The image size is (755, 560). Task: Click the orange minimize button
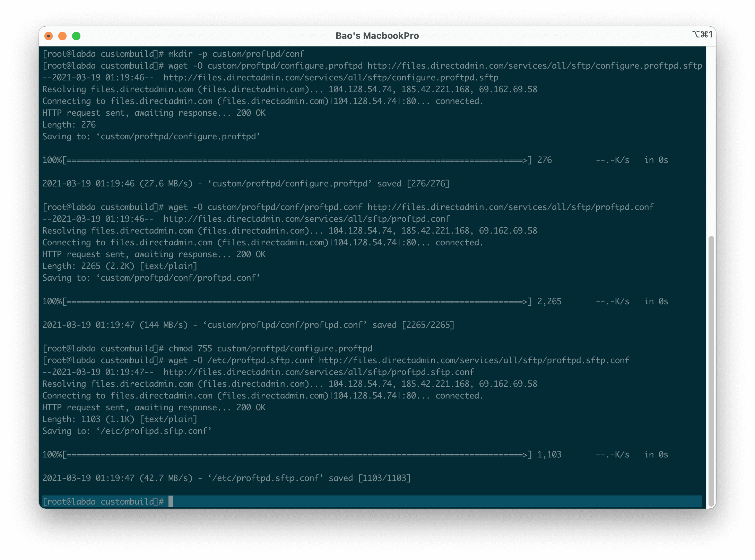tap(63, 36)
